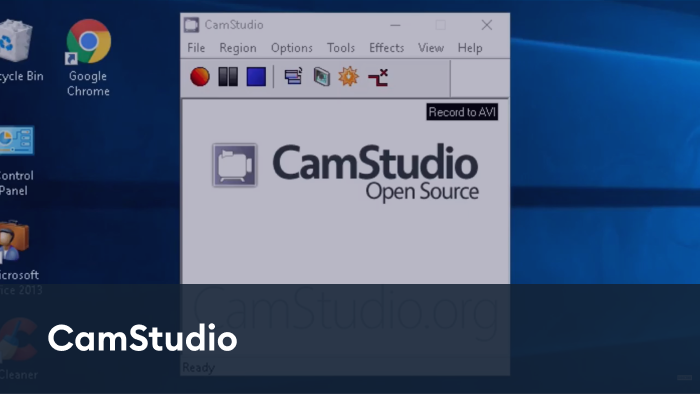
Task: Select the Recycle Bin desktop icon
Action: pos(17,50)
